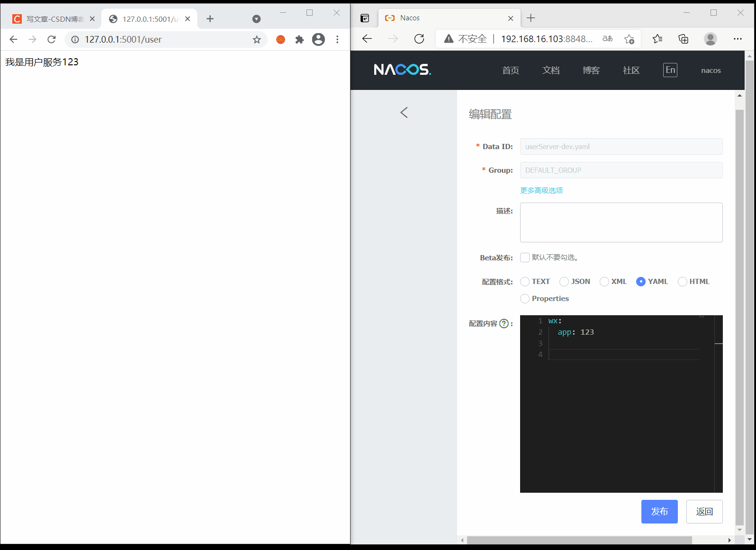Reload the 127.0.0.1:5001/user page
This screenshot has width=756, height=550.
(52, 39)
